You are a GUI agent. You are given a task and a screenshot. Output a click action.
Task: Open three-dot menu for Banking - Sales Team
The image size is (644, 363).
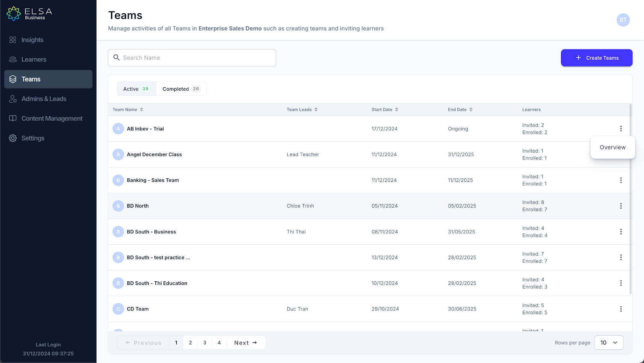(621, 180)
